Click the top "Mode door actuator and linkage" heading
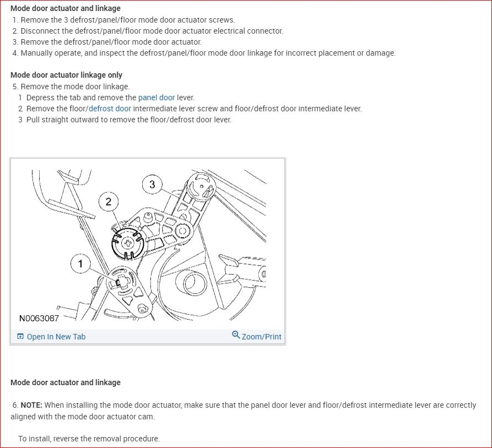The width and height of the screenshot is (492, 448). point(66,8)
